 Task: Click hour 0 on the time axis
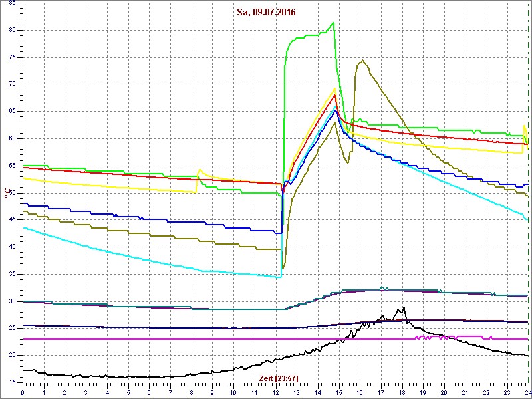pos(23,391)
